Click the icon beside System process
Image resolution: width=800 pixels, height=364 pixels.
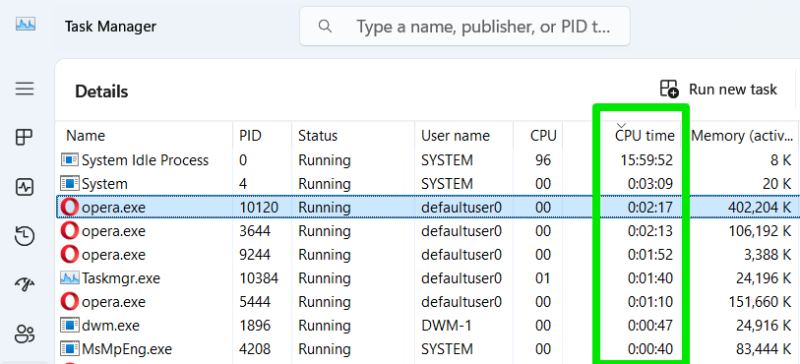(x=69, y=183)
